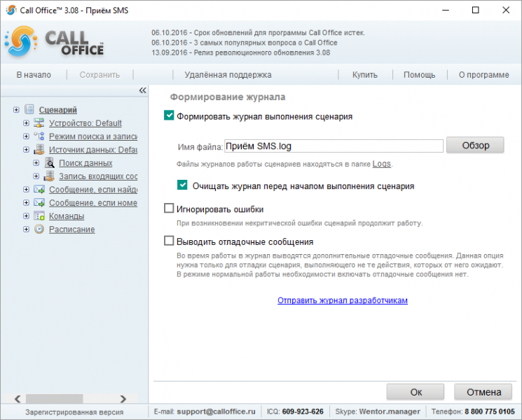Click the Устройство: Default device icon

pos(39,122)
